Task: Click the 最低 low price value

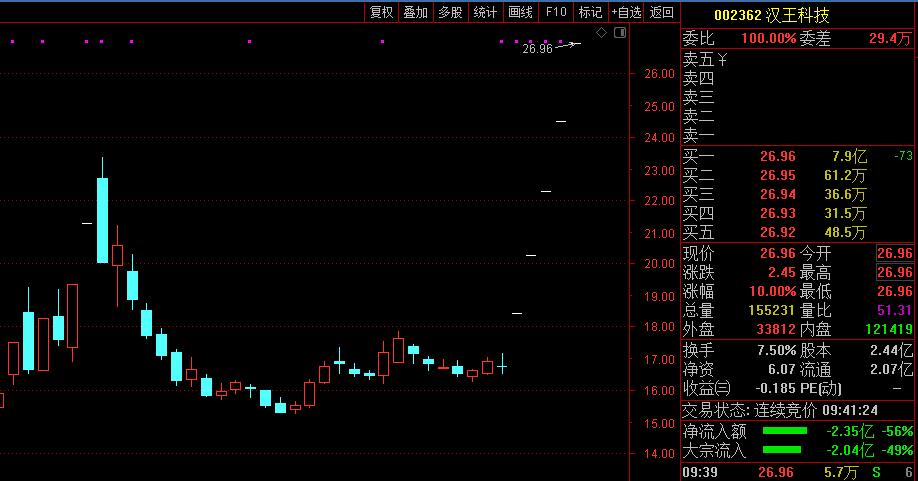Action: pyautogui.click(x=895, y=291)
